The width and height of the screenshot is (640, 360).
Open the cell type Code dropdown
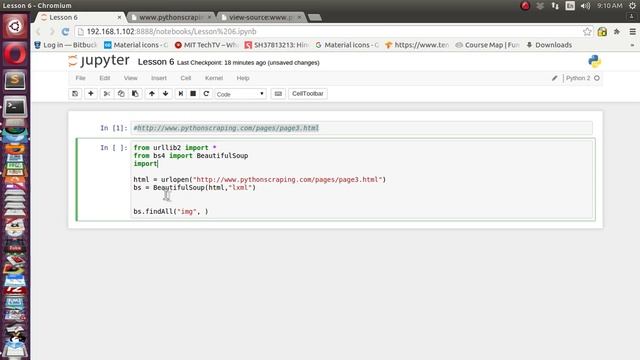240,94
